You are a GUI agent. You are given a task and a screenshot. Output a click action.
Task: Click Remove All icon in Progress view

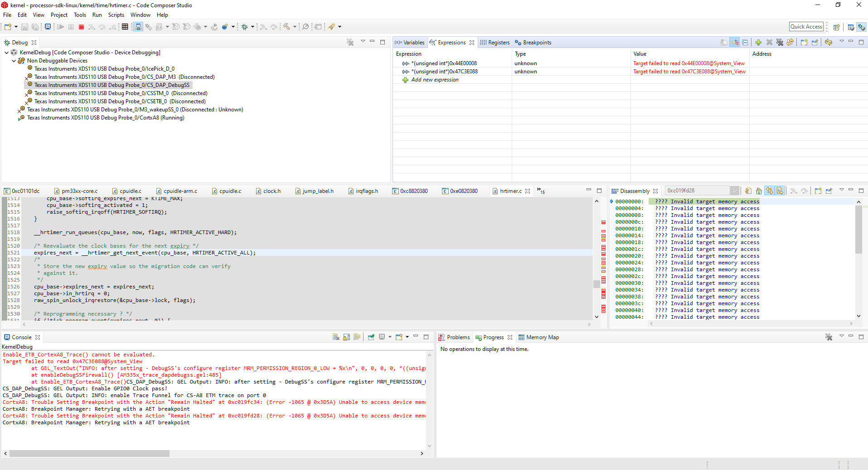pyautogui.click(x=829, y=337)
